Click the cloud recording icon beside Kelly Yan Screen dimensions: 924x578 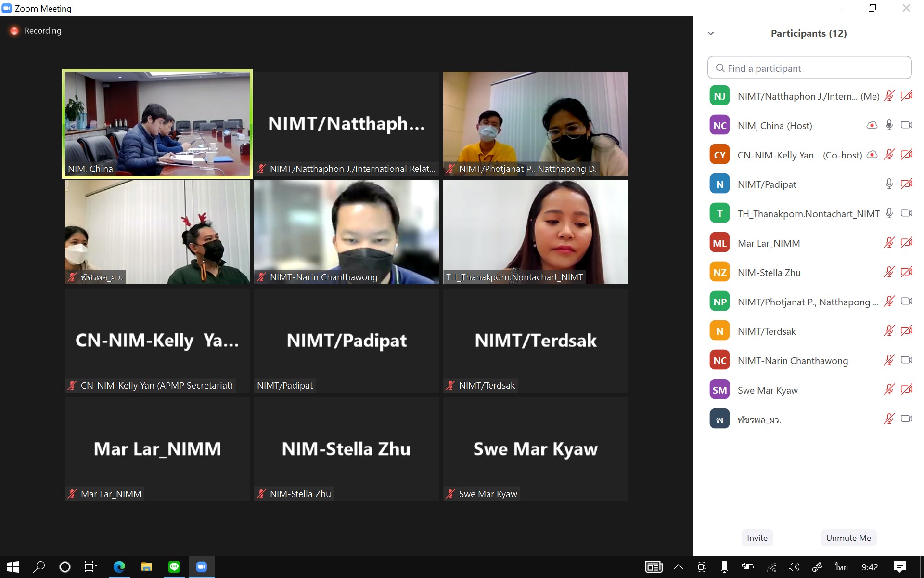pyautogui.click(x=872, y=155)
